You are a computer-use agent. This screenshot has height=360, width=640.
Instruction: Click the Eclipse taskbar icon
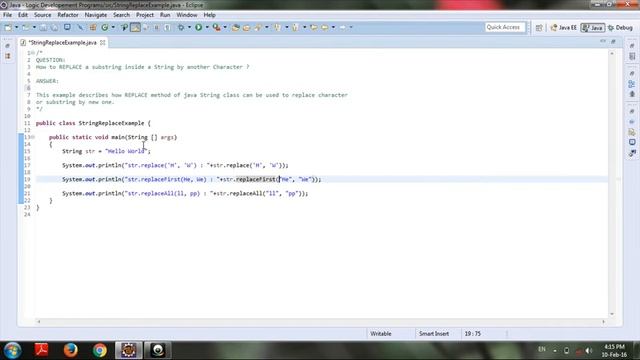coord(129,350)
